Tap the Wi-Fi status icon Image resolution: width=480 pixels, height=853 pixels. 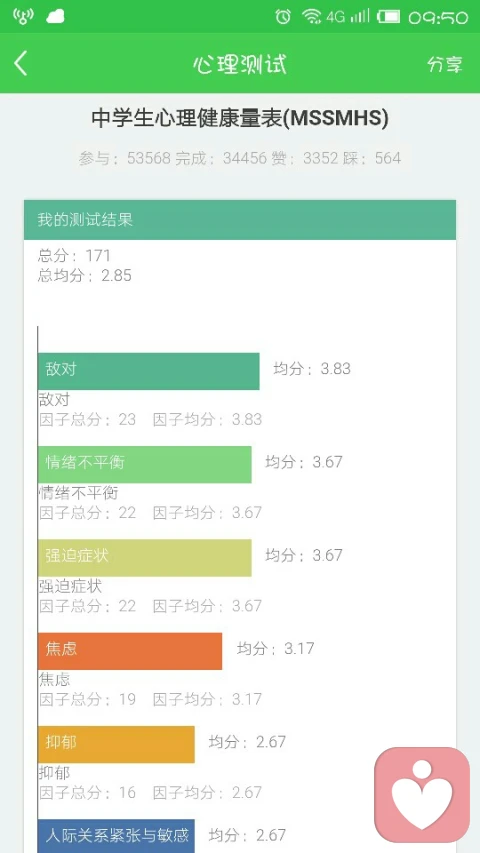[x=312, y=16]
